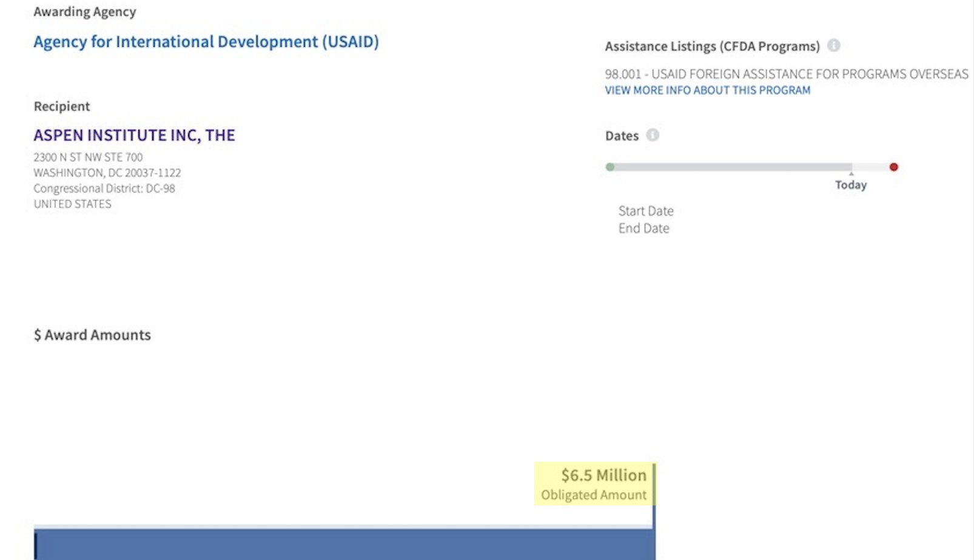Open Agency for International Development (USAID) link
This screenshot has height=560, width=974.
[x=206, y=42]
